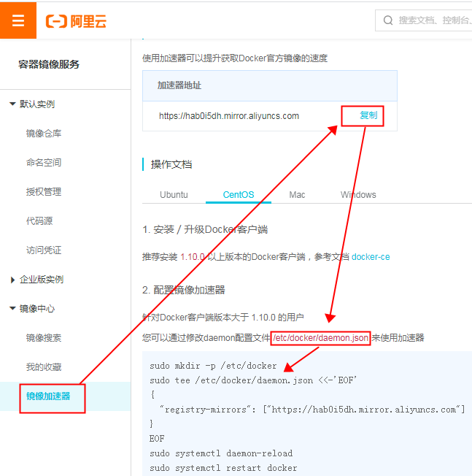Click the 加速器地址 header
This screenshot has height=476, width=472.
[179, 85]
